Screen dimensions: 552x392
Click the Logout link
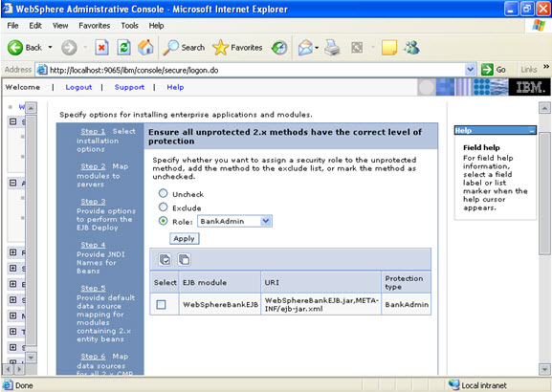[x=78, y=87]
